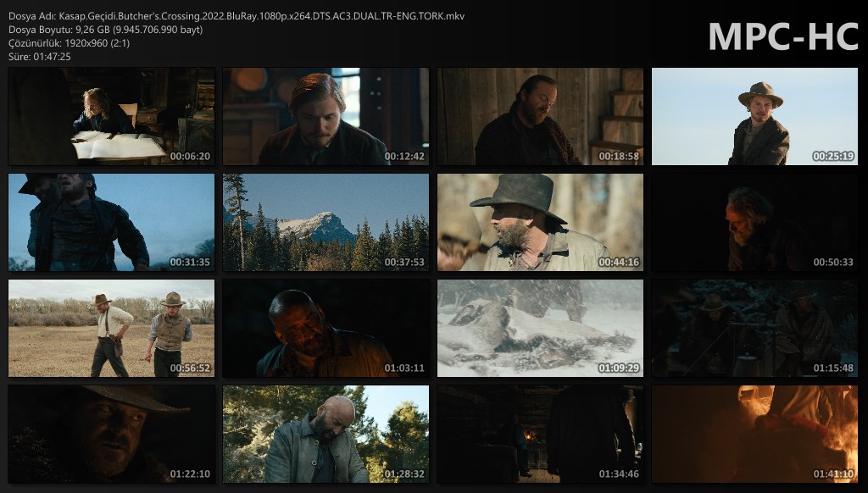Select the thumbnail at 01:28:32
868x493 pixels.
[x=325, y=434]
